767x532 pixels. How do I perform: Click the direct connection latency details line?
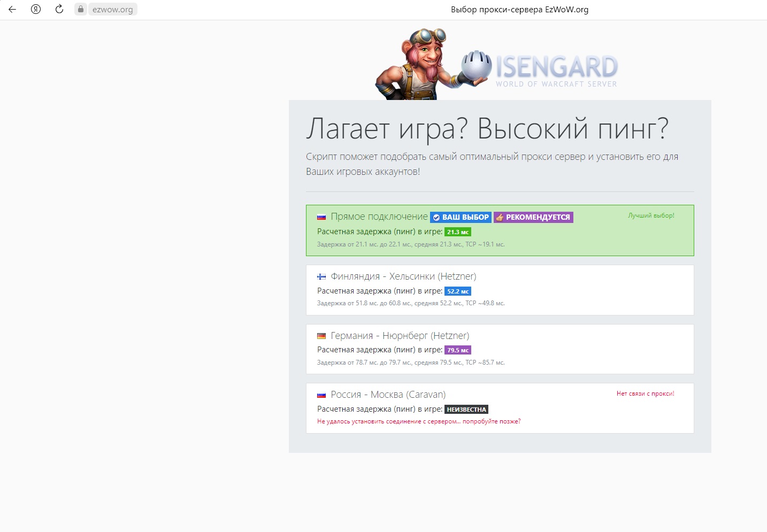pos(411,244)
